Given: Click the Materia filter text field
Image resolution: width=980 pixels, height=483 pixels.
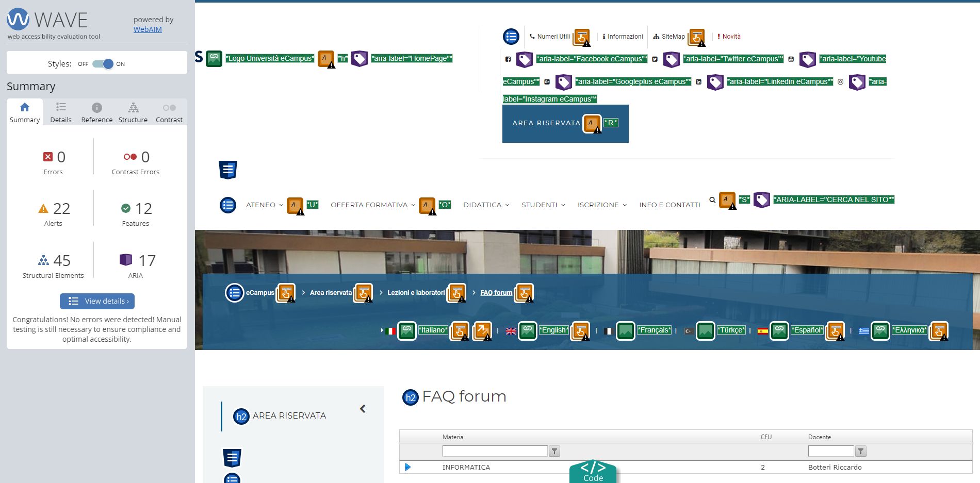Looking at the screenshot, I should (x=495, y=452).
